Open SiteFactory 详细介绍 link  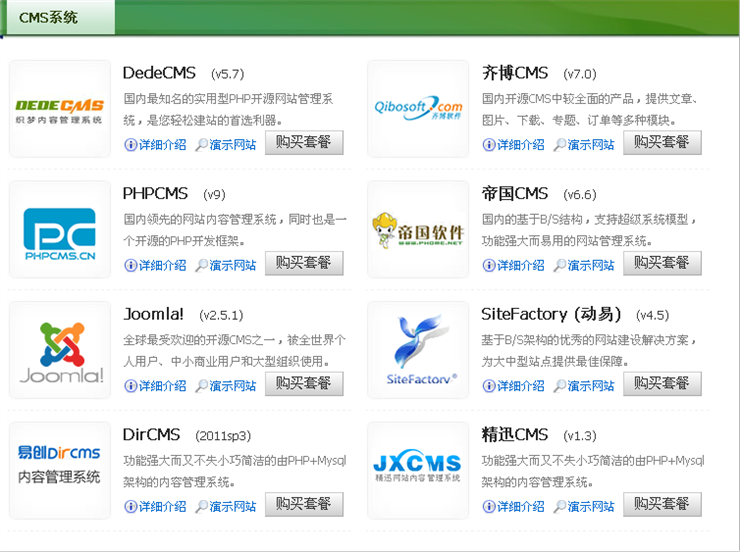(521, 386)
